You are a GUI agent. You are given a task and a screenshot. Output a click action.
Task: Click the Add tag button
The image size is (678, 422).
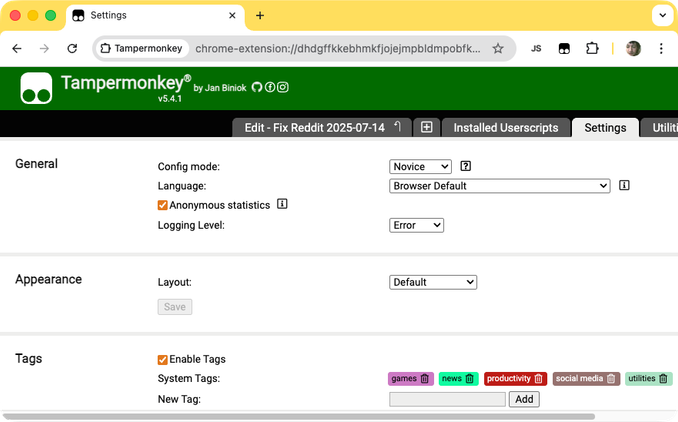[524, 399]
